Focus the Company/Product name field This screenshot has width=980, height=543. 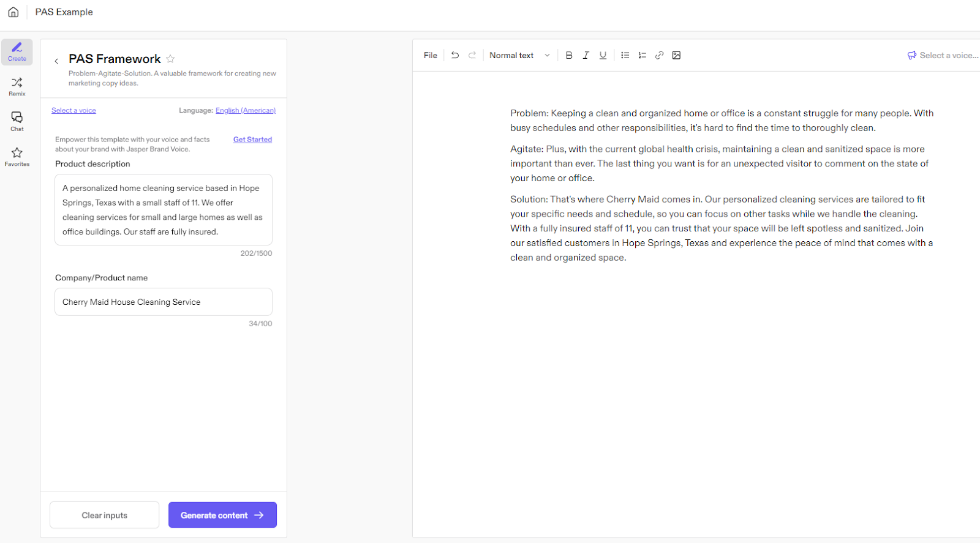[x=164, y=302]
